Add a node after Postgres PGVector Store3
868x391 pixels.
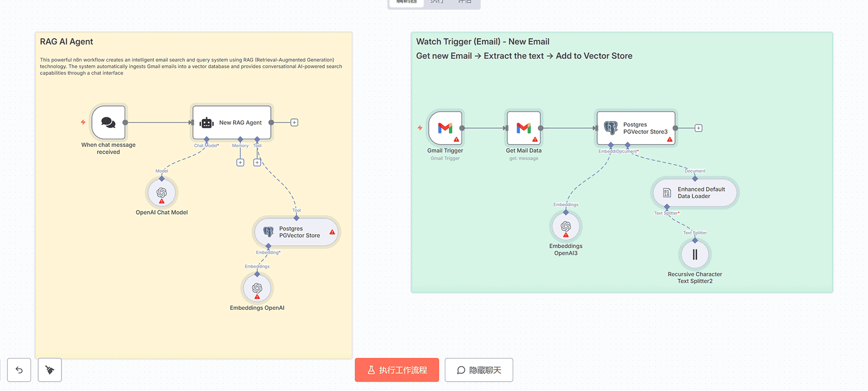tap(699, 128)
